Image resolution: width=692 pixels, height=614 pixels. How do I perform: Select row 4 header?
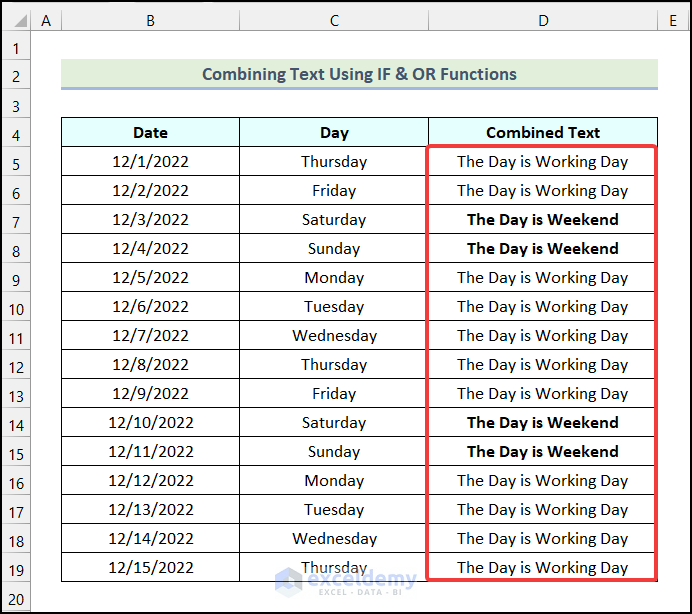17,133
